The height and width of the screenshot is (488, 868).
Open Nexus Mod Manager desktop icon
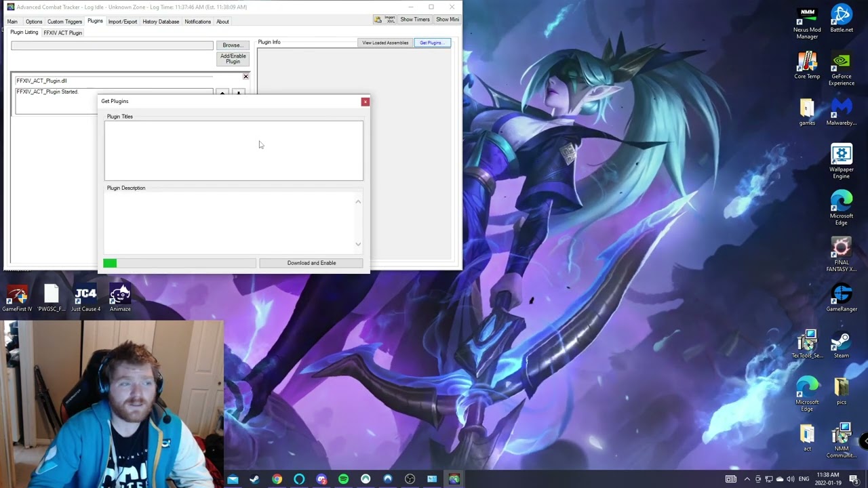(807, 23)
